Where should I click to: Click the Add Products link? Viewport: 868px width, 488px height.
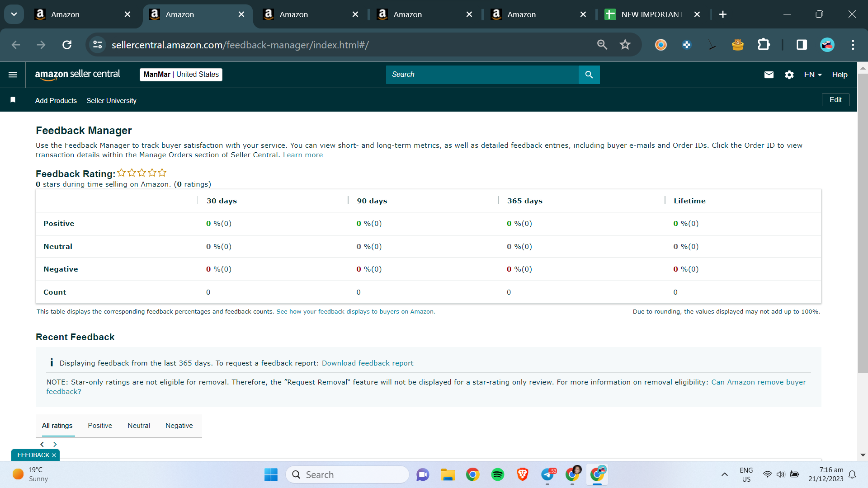click(56, 100)
